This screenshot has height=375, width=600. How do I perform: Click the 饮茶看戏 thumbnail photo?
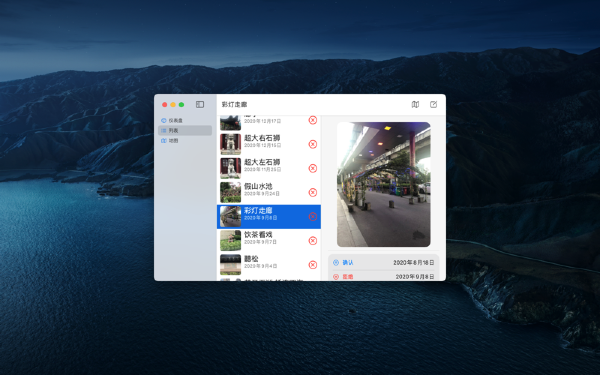click(x=230, y=241)
